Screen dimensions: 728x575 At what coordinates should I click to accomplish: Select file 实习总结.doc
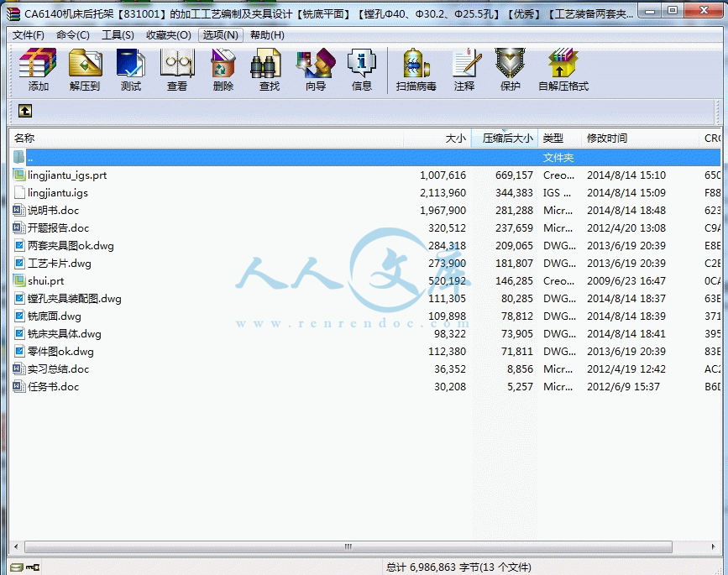pyautogui.click(x=58, y=369)
